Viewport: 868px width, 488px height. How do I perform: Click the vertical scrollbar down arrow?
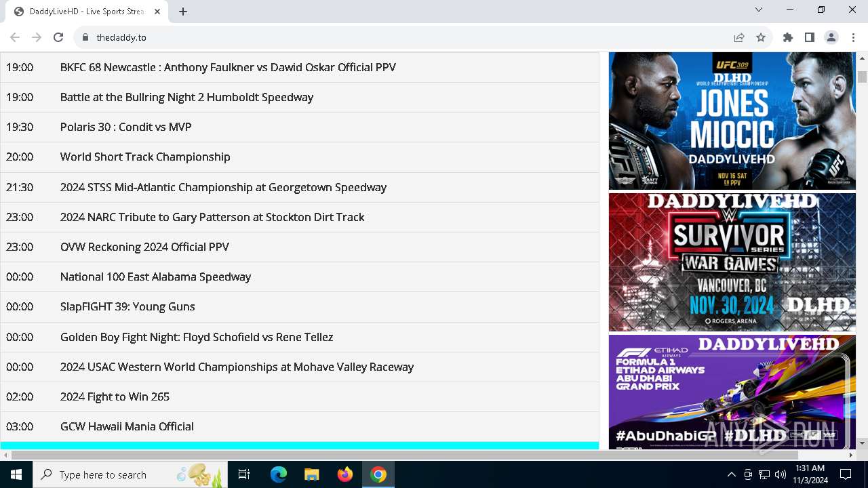(862, 443)
